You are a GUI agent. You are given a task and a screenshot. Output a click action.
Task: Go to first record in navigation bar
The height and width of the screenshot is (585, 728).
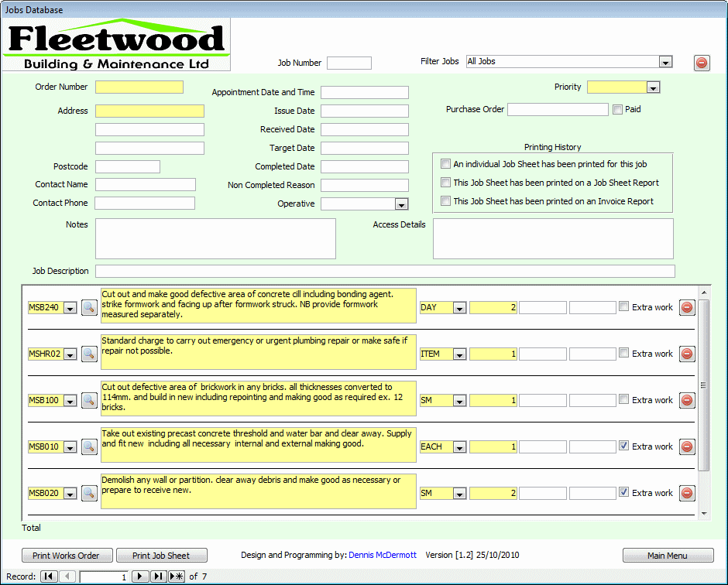coord(48,576)
